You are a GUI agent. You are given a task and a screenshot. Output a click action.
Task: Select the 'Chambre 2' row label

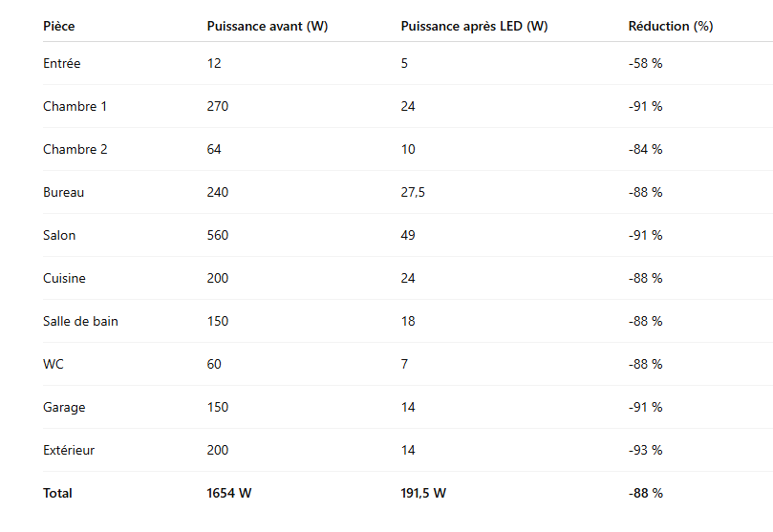point(75,149)
